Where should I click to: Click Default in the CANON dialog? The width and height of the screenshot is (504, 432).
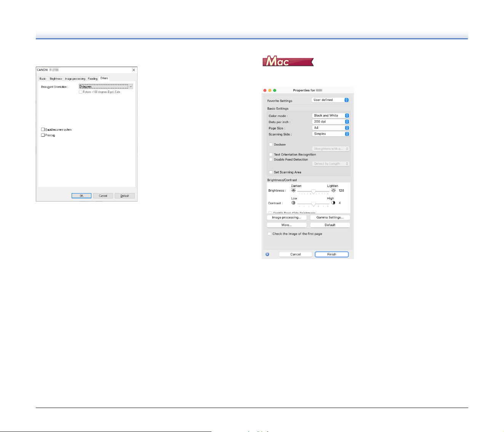[x=125, y=196]
